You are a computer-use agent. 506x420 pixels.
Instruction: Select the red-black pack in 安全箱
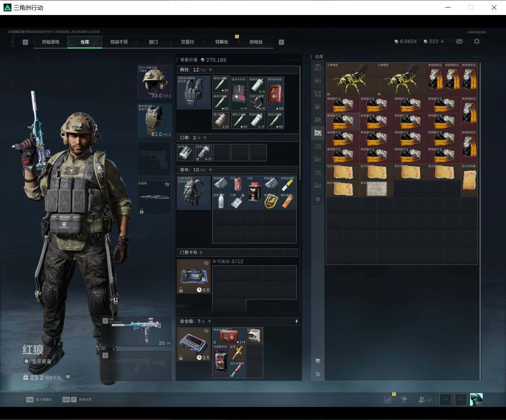tap(221, 361)
